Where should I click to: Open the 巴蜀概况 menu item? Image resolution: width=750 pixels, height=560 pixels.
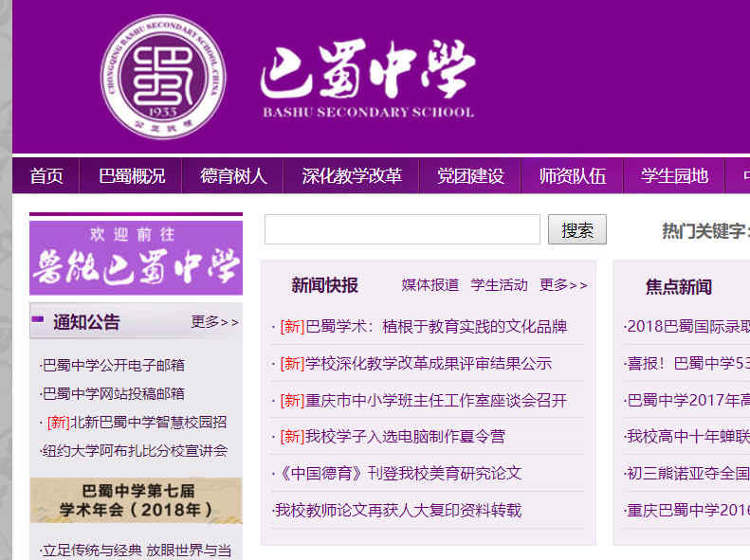coord(132,176)
